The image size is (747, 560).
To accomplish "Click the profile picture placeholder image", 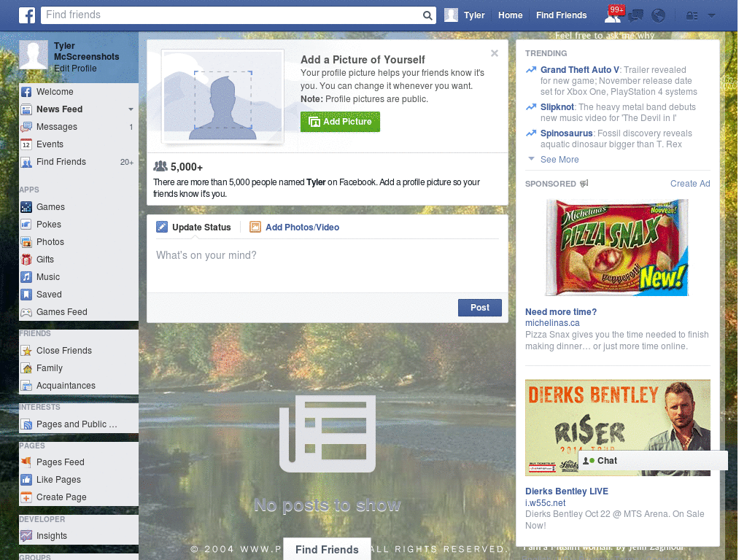I will pos(222,96).
